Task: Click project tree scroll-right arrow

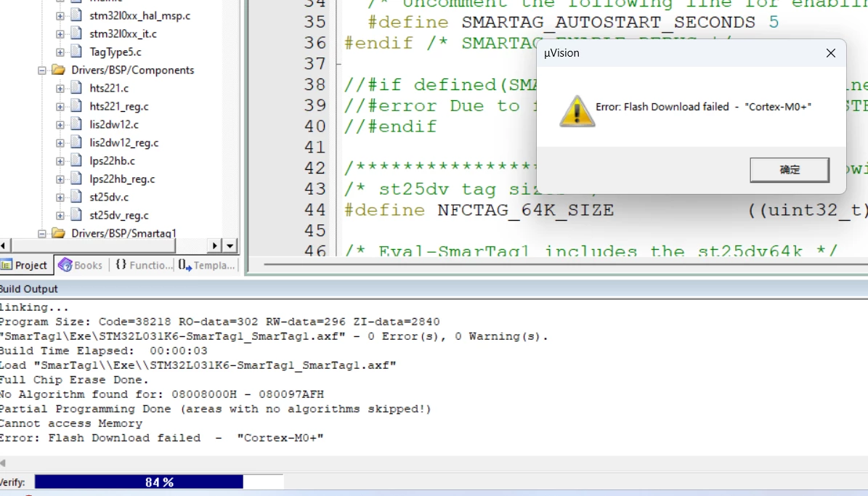Action: click(x=215, y=245)
